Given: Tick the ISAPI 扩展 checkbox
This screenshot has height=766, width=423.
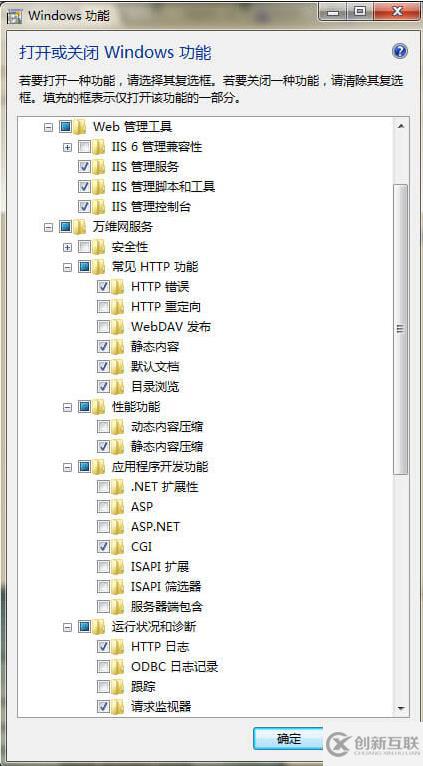Looking at the screenshot, I should (104, 567).
